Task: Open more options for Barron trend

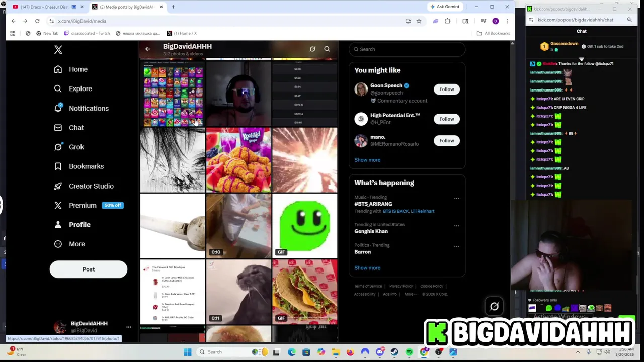Action: tap(457, 246)
